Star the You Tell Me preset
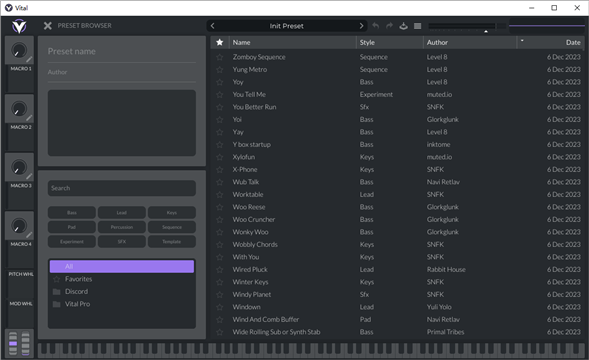 (x=220, y=95)
